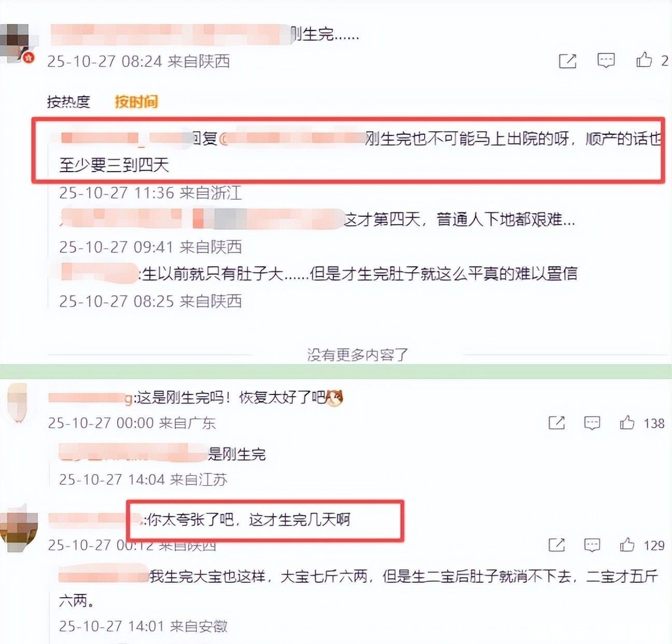The width and height of the screenshot is (672, 644).
Task: Like the 你太夸张了吧 comment
Action: (x=627, y=544)
